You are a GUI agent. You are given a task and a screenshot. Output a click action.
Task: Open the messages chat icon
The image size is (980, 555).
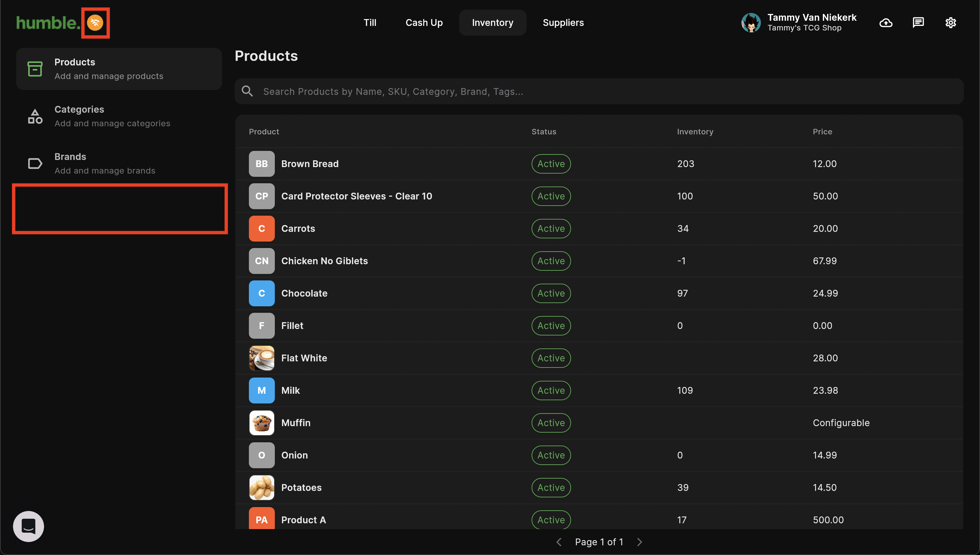click(918, 22)
